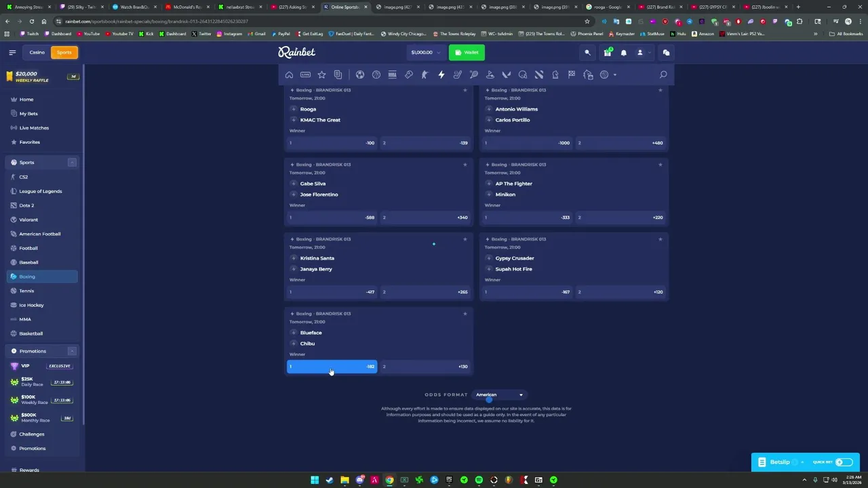The width and height of the screenshot is (868, 488).
Task: Select the chess knight icon in the sports bar
Action: [555, 75]
